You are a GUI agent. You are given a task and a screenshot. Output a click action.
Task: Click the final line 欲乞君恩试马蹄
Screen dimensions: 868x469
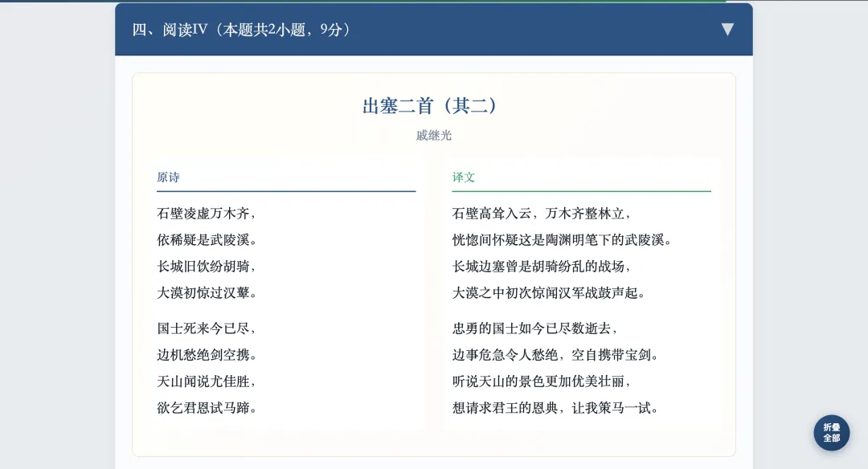207,408
